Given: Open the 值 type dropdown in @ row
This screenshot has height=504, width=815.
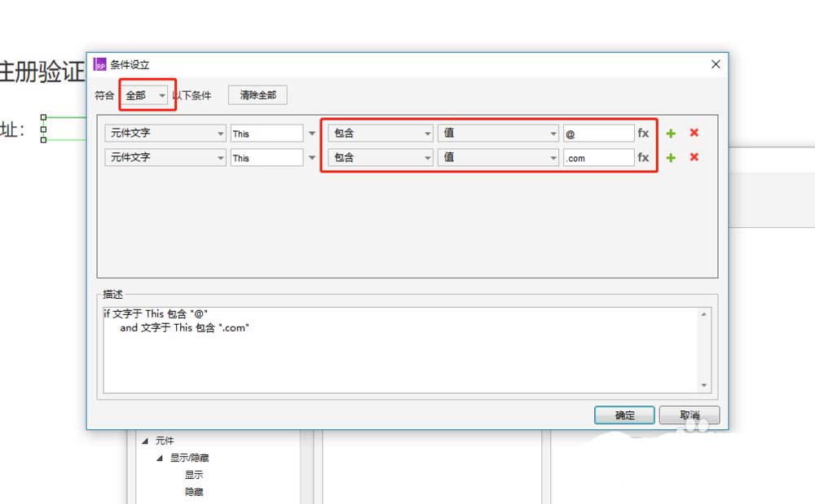Looking at the screenshot, I should [x=498, y=134].
